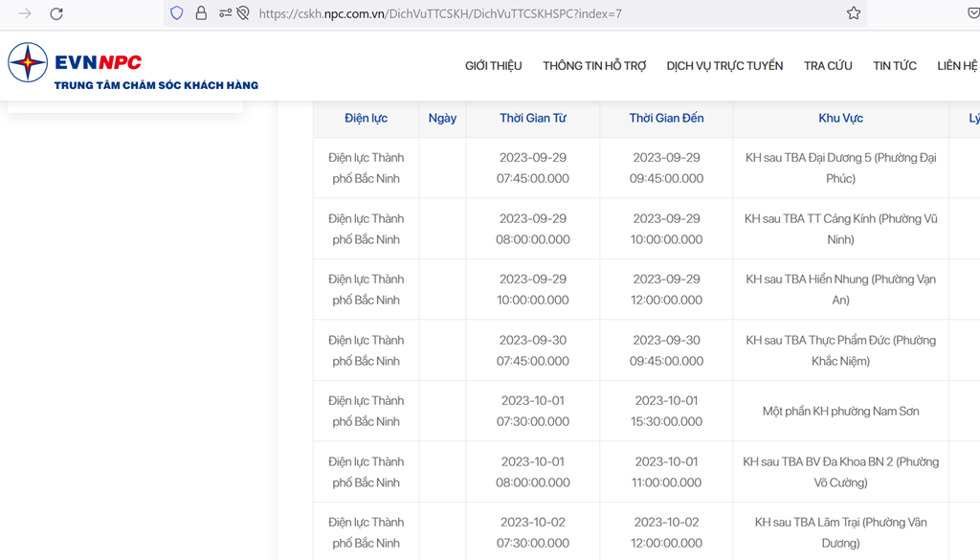Expand the TRA CỨU menu

point(828,66)
